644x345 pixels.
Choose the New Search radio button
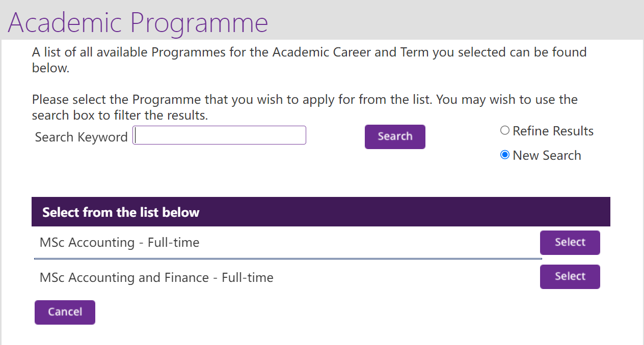pyautogui.click(x=505, y=155)
